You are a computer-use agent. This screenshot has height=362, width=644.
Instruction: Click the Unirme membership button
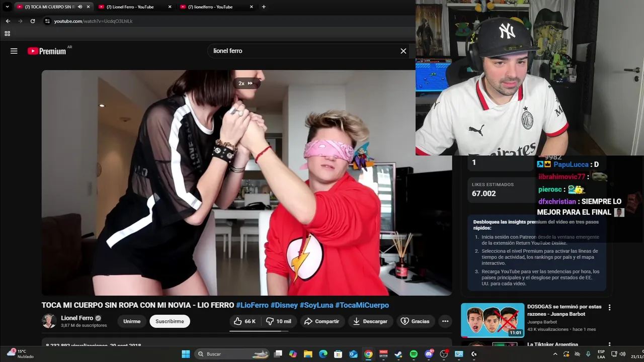tap(132, 321)
